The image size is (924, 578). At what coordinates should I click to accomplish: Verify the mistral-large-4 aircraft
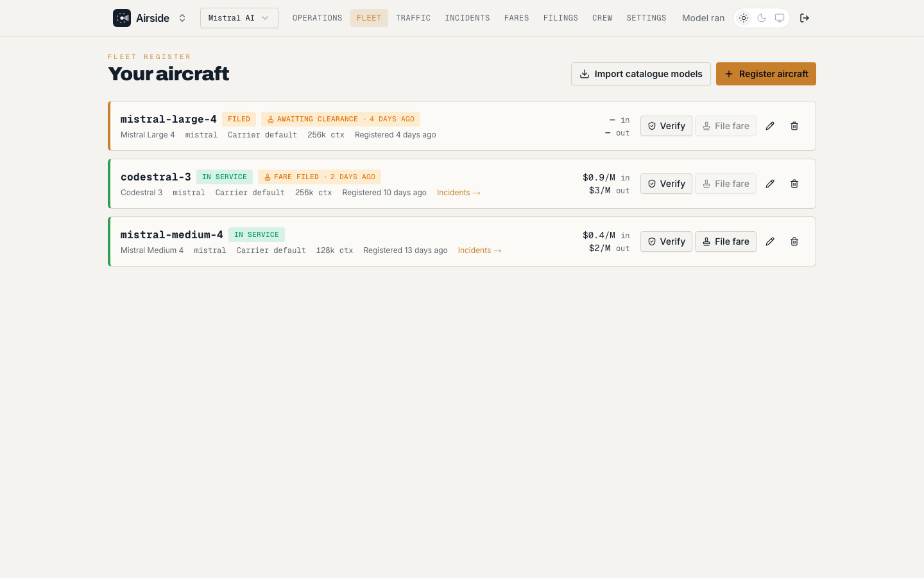point(666,126)
